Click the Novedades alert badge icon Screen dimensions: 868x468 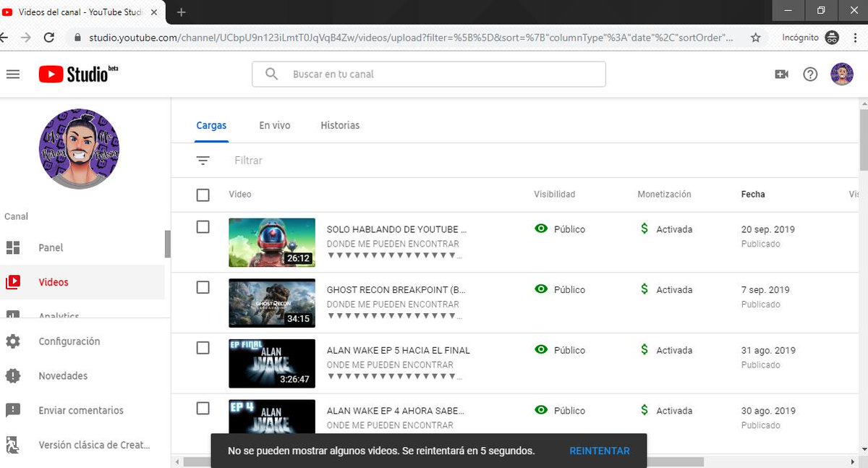click(x=13, y=376)
